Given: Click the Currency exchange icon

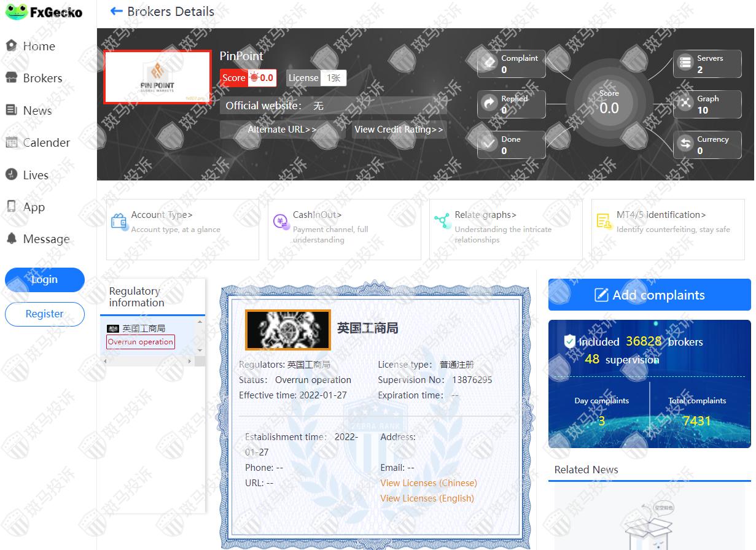Looking at the screenshot, I should [685, 144].
